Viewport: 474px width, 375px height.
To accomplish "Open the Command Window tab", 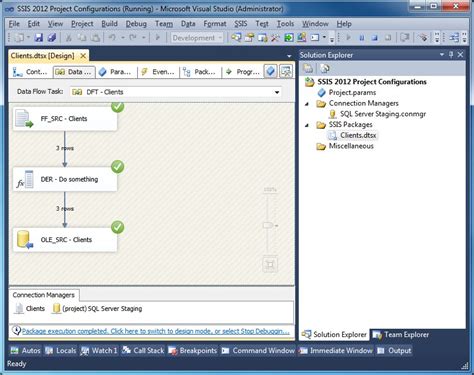I will (x=258, y=350).
